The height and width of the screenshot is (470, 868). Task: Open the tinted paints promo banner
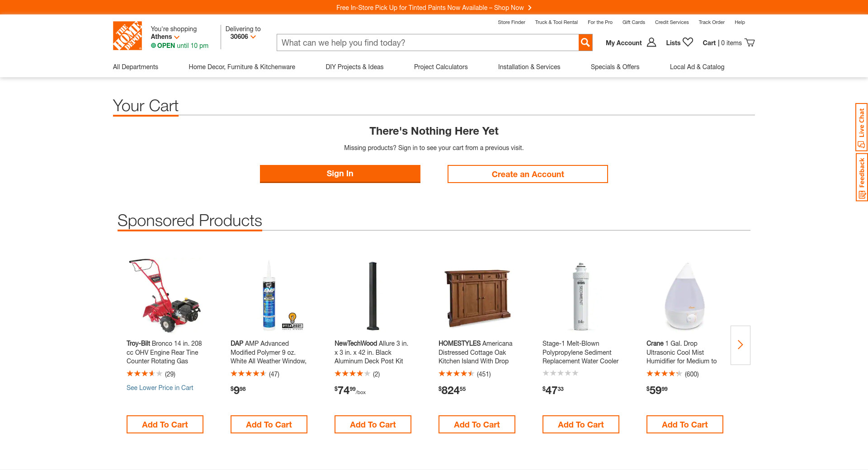434,8
